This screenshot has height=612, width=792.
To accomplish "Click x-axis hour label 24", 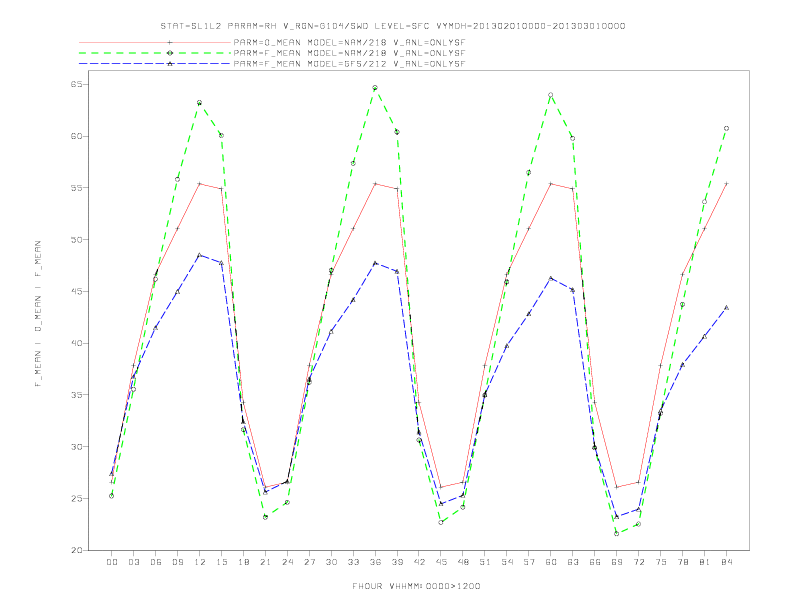I will coord(287,562).
